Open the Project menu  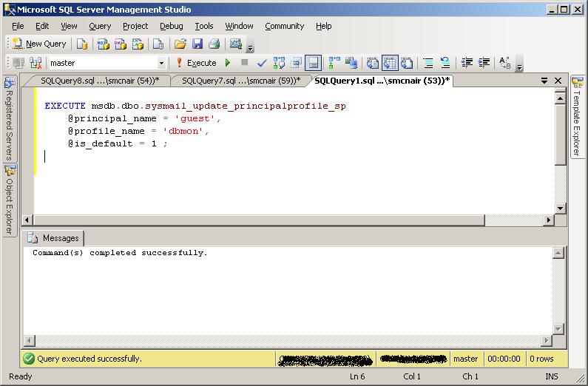[x=135, y=26]
